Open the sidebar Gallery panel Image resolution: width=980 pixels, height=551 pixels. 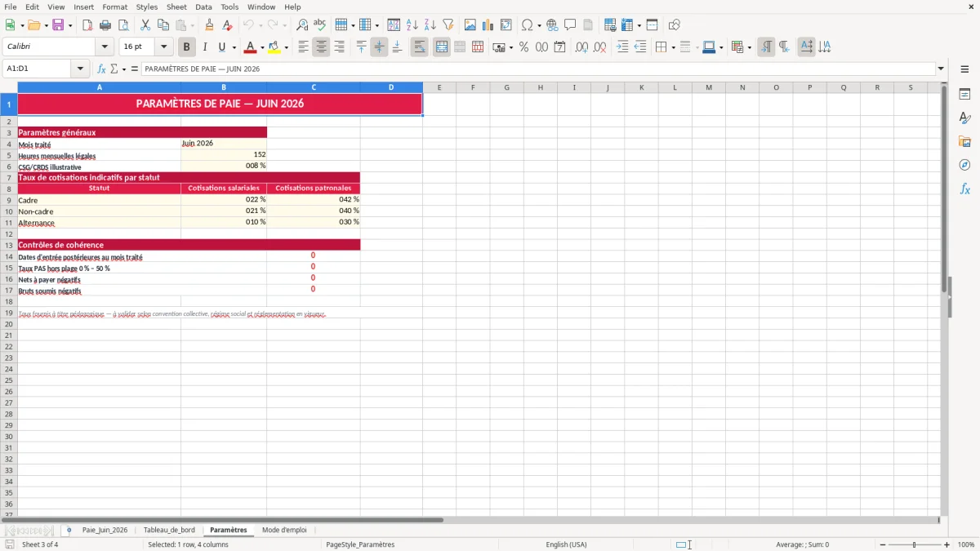click(964, 141)
